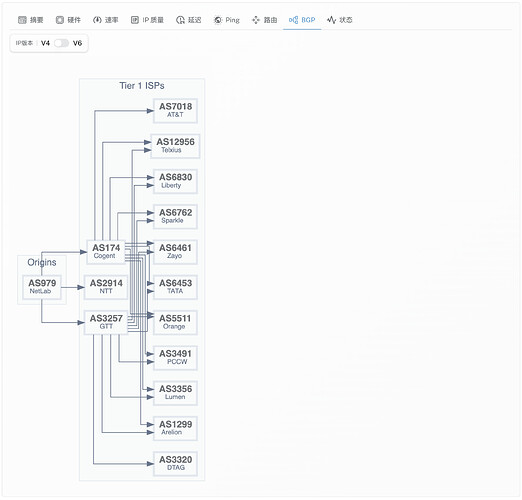This screenshot has width=522, height=500.
Task: Select the AS6453 TATA node
Action: coord(175,287)
